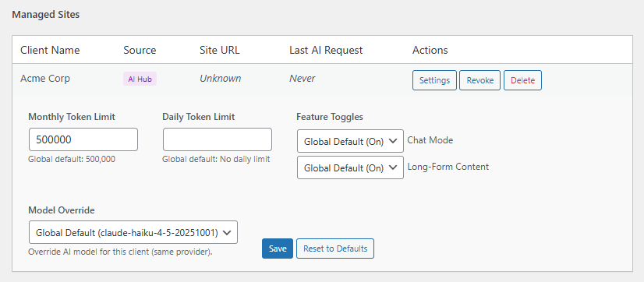644x282 pixels.
Task: Click the Client Name column header
Action: [x=50, y=50]
